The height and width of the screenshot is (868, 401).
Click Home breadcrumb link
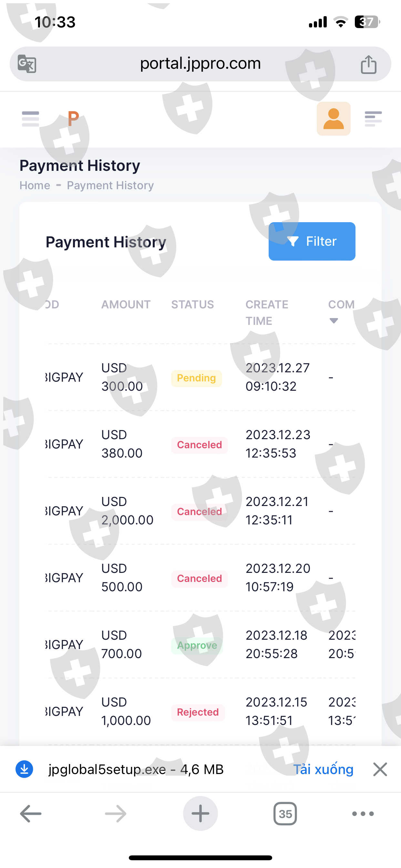pos(35,185)
